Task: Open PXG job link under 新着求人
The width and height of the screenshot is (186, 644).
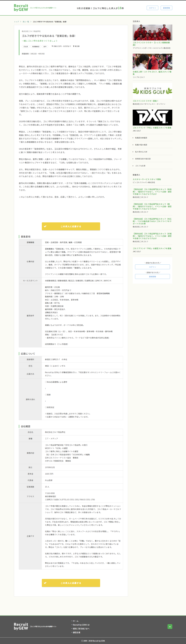Action: (x=152, y=248)
